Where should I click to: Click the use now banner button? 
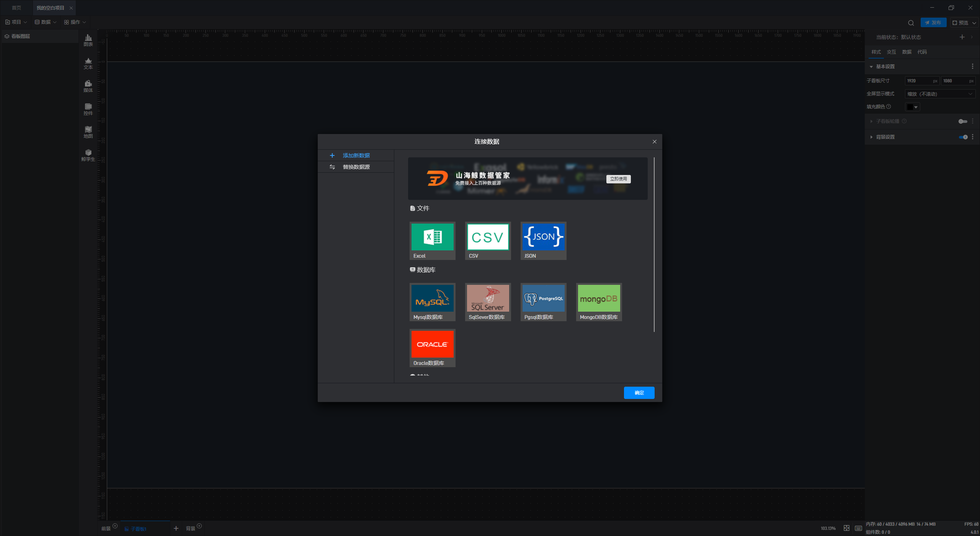[618, 179]
